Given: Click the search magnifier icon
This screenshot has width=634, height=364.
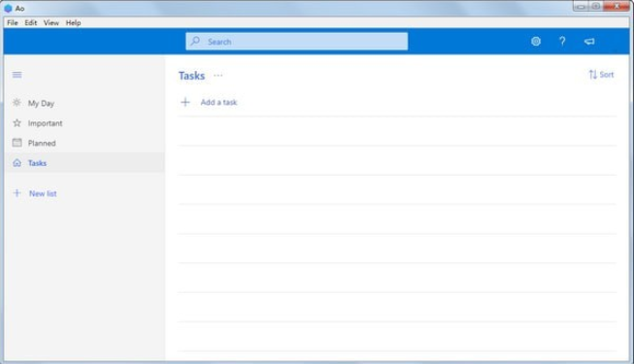Looking at the screenshot, I should pos(195,41).
